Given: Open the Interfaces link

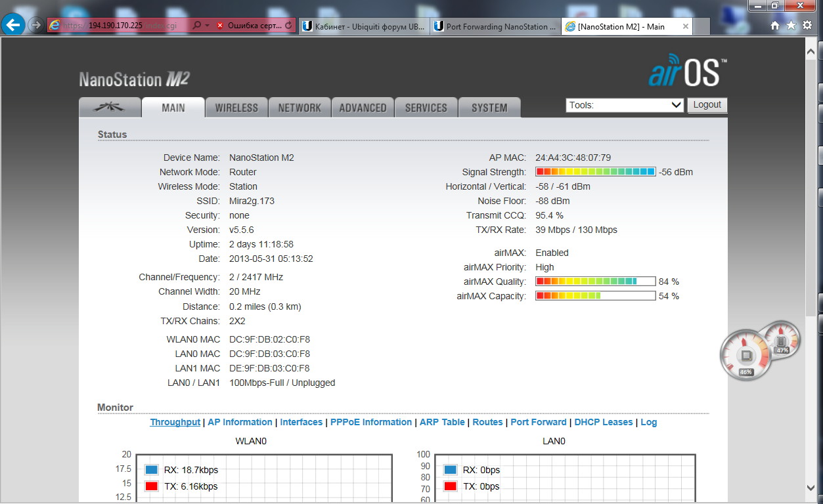Looking at the screenshot, I should pos(301,422).
